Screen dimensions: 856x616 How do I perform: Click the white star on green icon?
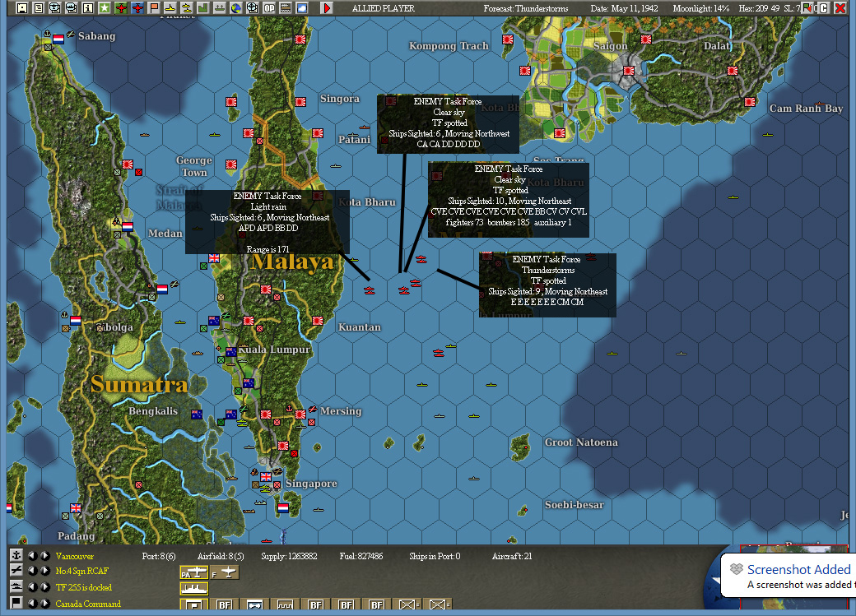pyautogui.click(x=104, y=8)
